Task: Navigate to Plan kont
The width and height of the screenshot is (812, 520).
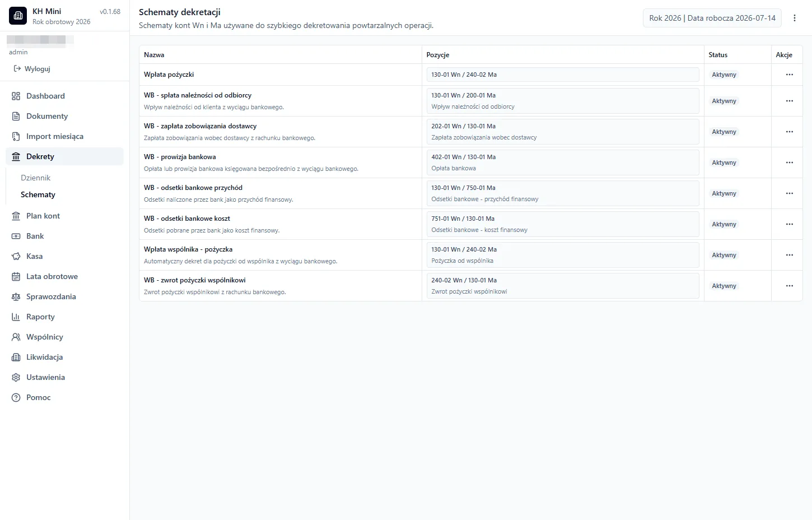Action: tap(64, 216)
